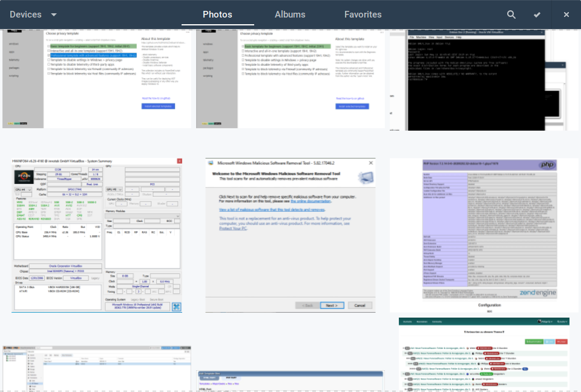Open privacy template thumbnail with only green highlighted row
This screenshot has width=581, height=392.
click(290, 79)
